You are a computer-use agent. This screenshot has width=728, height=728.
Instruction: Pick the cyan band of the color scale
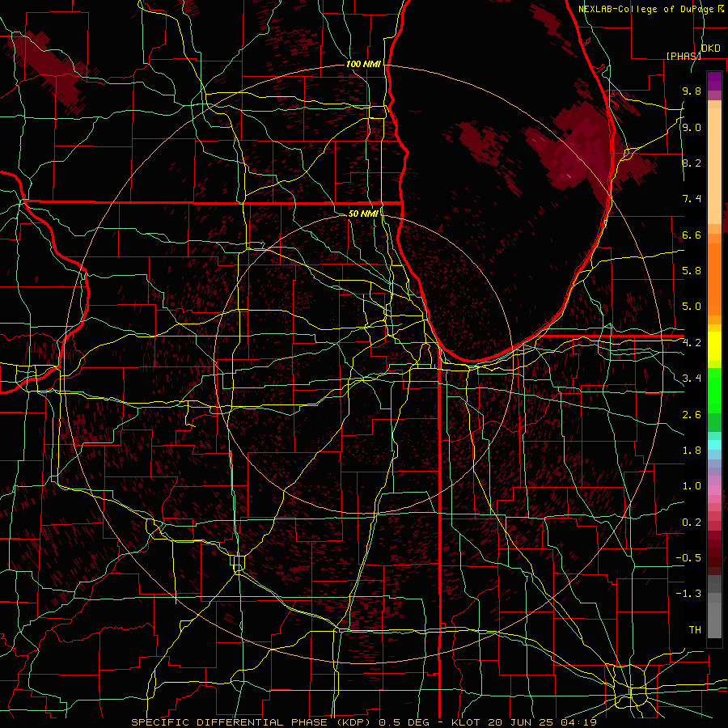[714, 444]
